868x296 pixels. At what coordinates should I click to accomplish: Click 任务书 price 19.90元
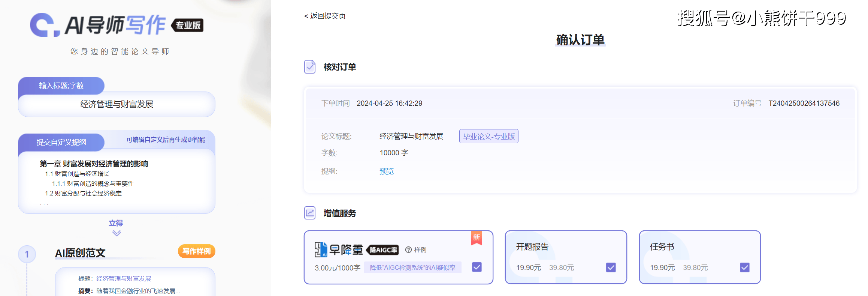(x=662, y=267)
